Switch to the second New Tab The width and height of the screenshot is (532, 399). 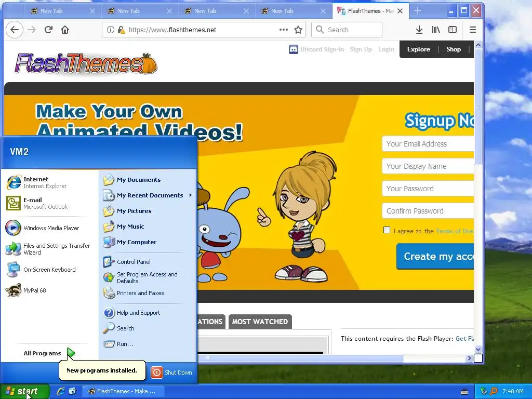[x=140, y=11]
